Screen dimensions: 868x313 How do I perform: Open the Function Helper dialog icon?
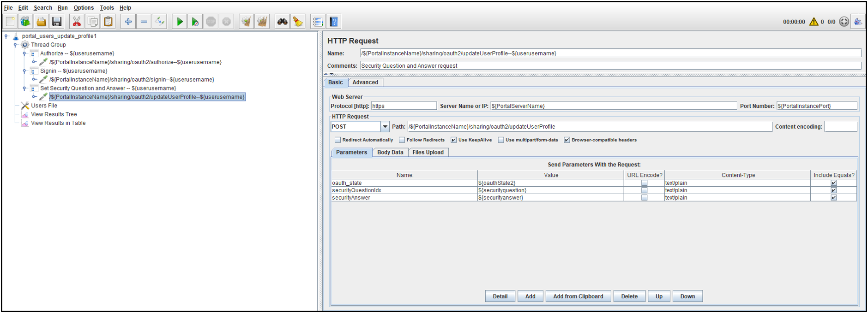pyautogui.click(x=318, y=22)
